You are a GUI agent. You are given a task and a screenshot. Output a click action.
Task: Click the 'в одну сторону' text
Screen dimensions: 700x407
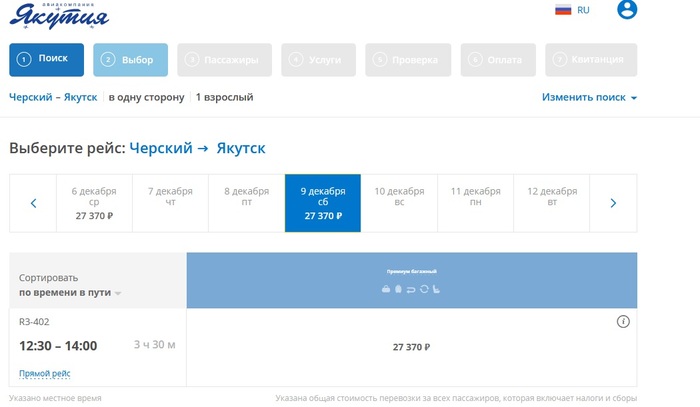point(146,97)
